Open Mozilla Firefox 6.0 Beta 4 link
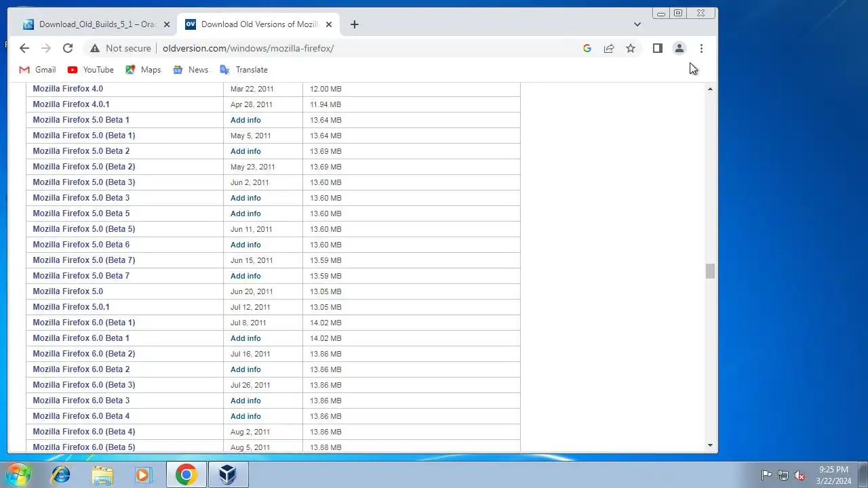Image resolution: width=868 pixels, height=488 pixels. [81, 416]
